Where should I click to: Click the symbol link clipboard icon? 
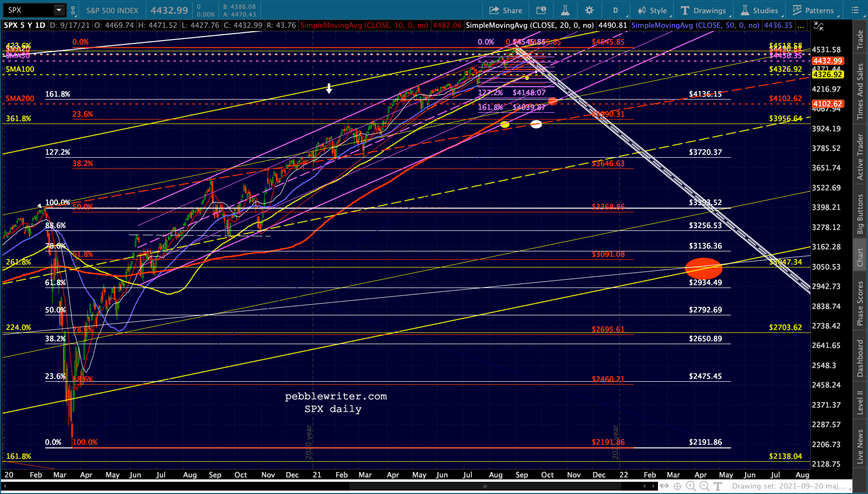[x=73, y=10]
